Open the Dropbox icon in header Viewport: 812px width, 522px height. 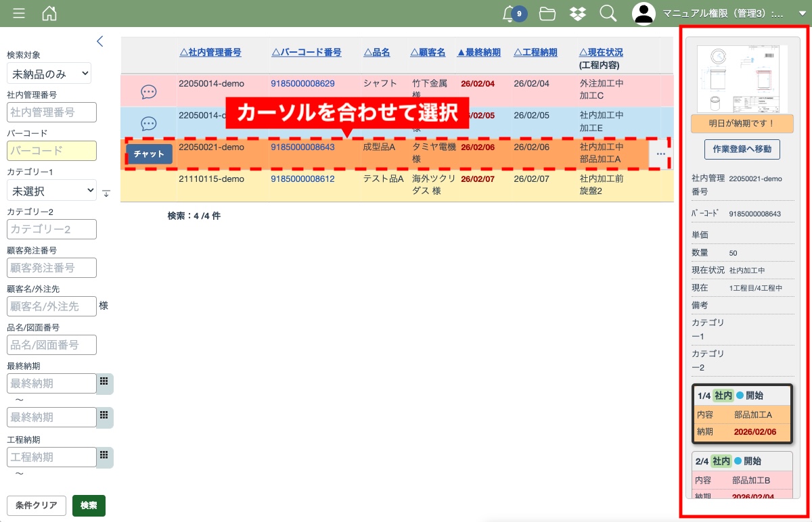click(x=578, y=14)
